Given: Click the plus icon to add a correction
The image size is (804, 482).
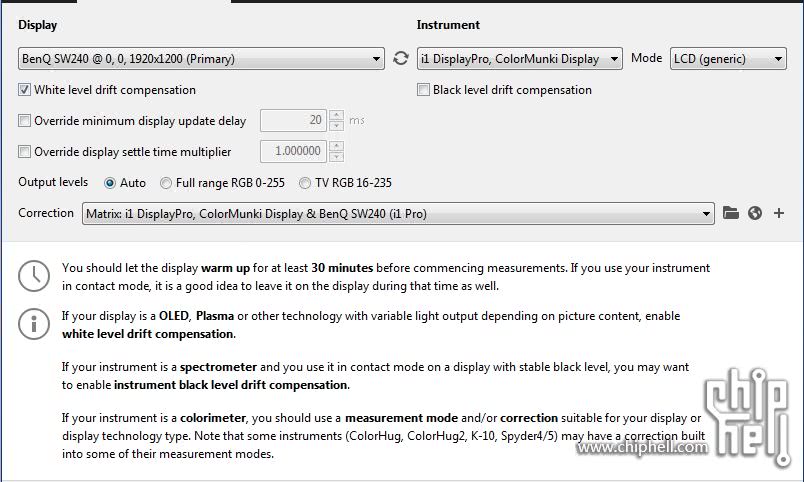Looking at the screenshot, I should 779,213.
